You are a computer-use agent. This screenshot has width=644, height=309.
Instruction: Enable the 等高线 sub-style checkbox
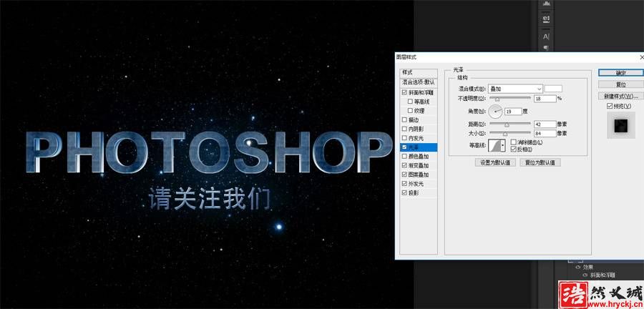tap(410, 102)
